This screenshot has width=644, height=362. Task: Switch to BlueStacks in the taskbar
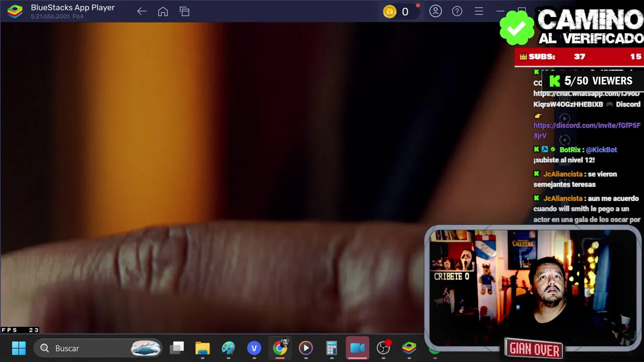[x=409, y=348]
